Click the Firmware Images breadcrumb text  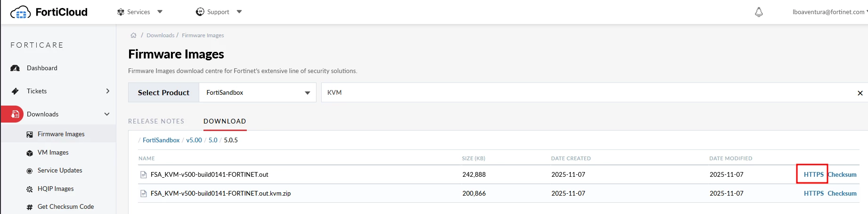point(203,35)
